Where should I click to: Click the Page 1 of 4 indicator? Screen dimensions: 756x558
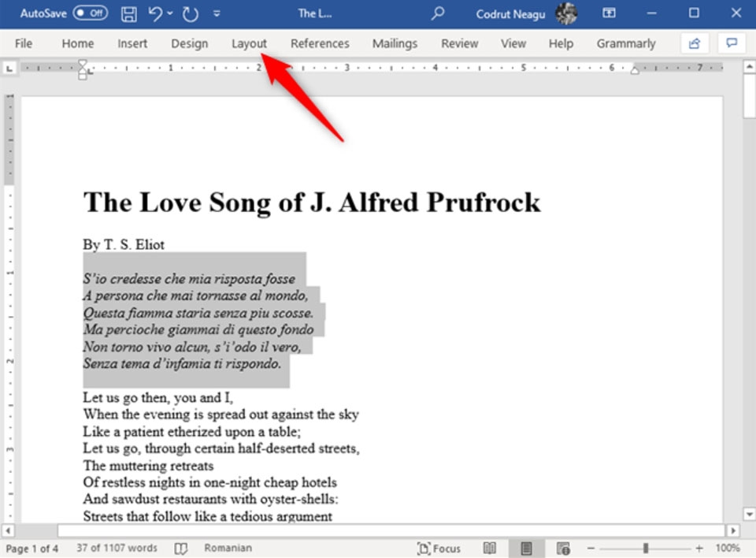31,549
